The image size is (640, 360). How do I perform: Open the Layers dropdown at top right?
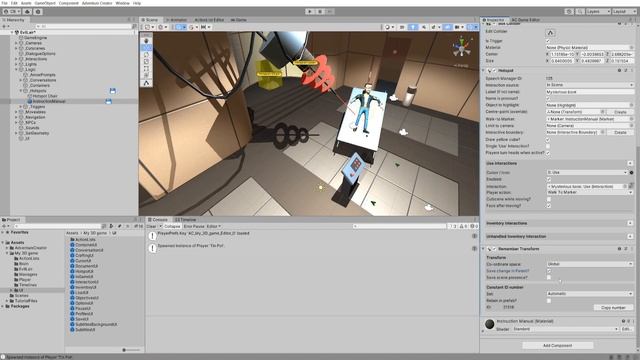pyautogui.click(x=598, y=11)
